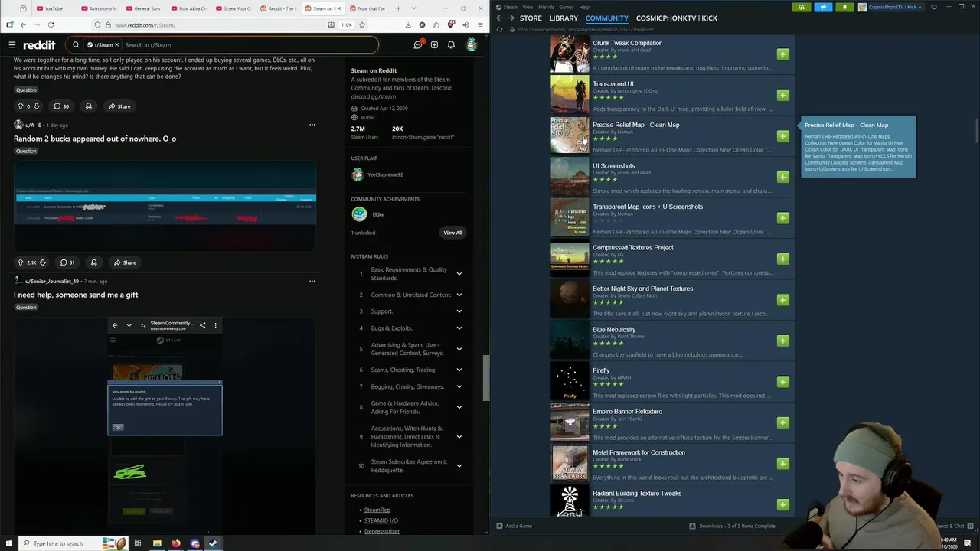Bookmark this page with the star icon

[362, 24]
